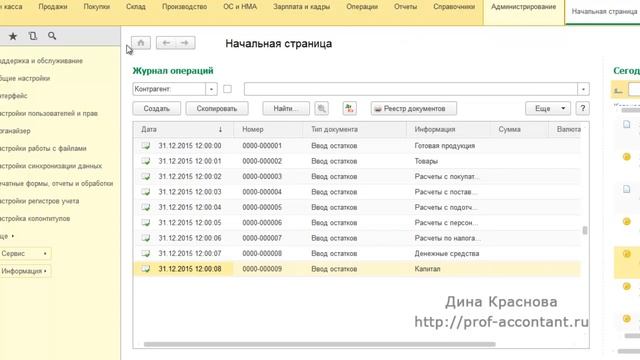Screen dimensions: 640x360
Task: Click document icon in row 0000-000006
Action: [x=146, y=223]
